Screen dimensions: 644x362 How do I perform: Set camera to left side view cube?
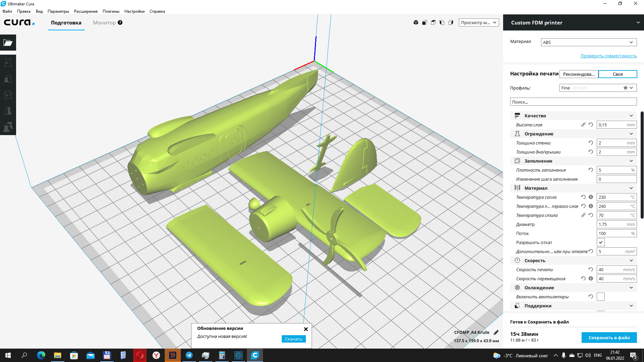[x=442, y=22]
